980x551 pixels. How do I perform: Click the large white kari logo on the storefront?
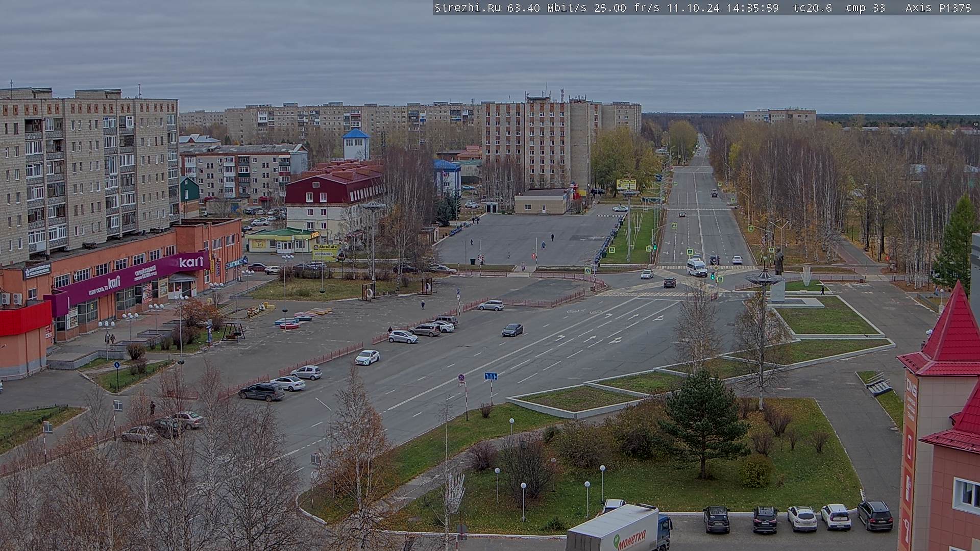[x=191, y=262]
